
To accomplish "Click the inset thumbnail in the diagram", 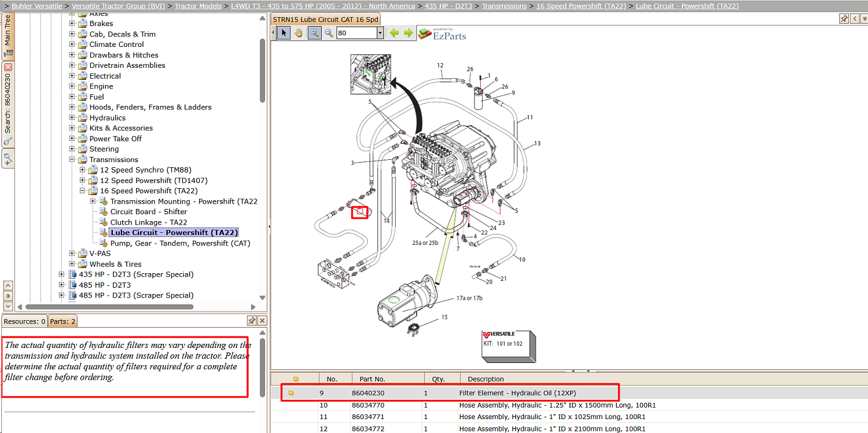I will point(371,74).
